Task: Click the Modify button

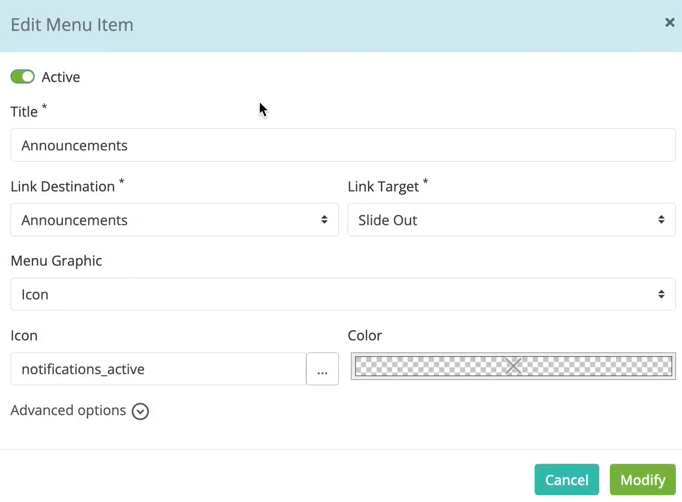Action: [642, 479]
